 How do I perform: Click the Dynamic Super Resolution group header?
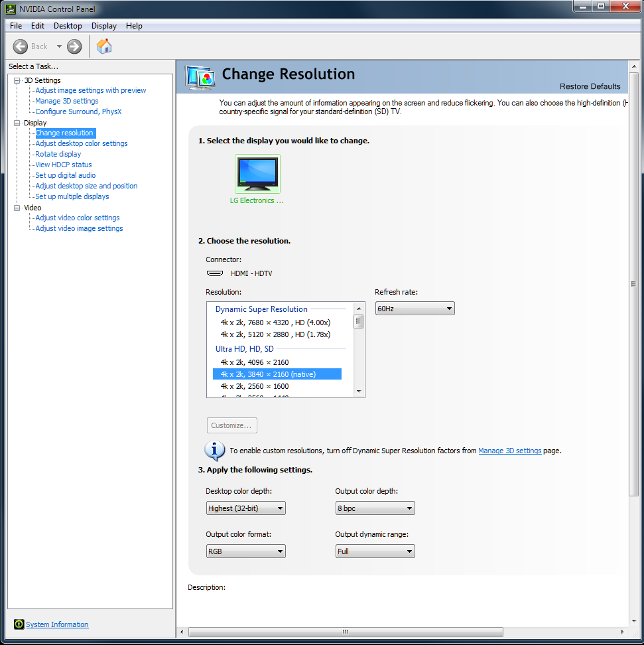coord(261,309)
